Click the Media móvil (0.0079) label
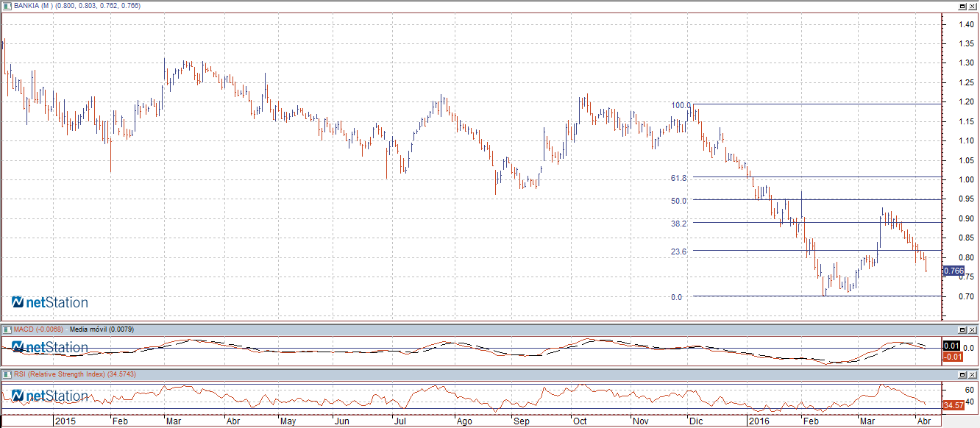 [102, 329]
